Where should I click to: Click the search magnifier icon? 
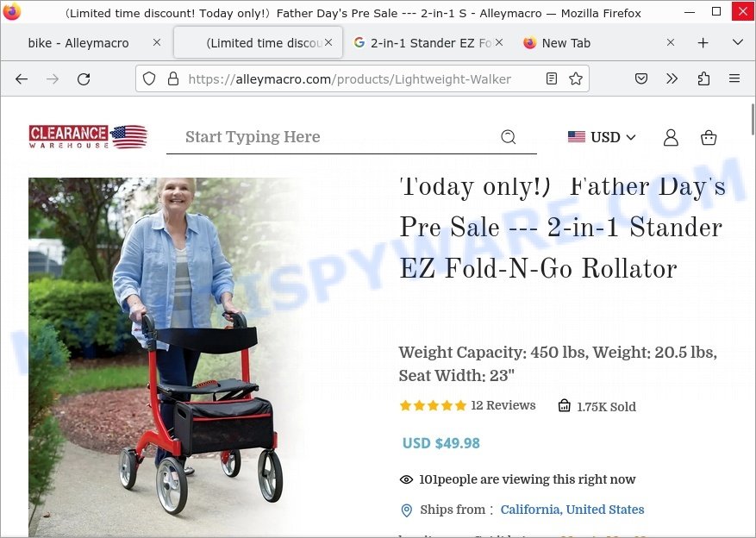pyautogui.click(x=509, y=137)
